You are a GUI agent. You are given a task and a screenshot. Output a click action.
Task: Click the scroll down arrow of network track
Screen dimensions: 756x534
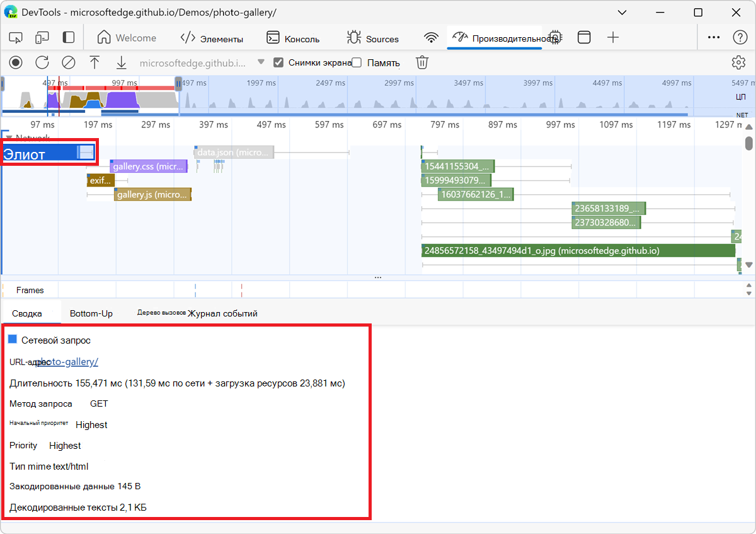748,265
